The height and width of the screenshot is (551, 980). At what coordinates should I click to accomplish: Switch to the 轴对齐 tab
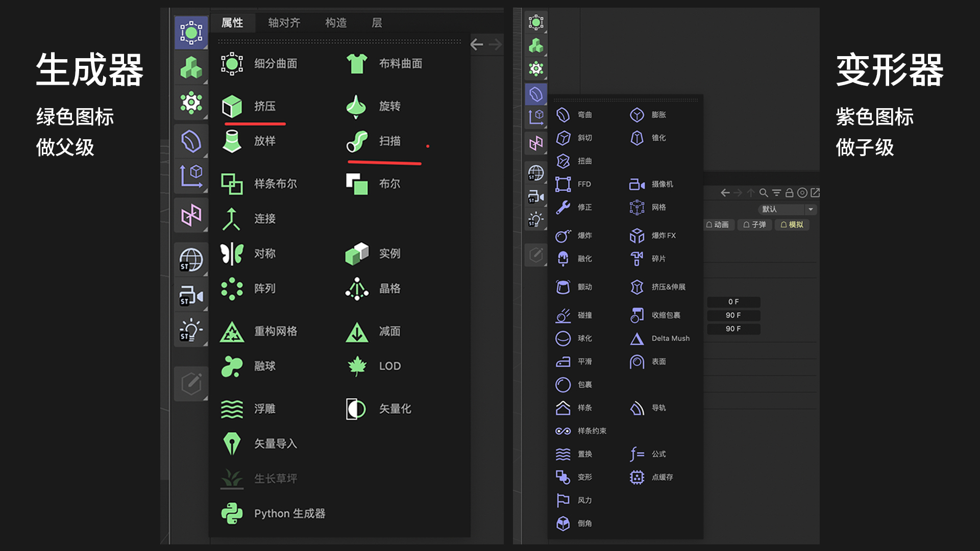(284, 22)
